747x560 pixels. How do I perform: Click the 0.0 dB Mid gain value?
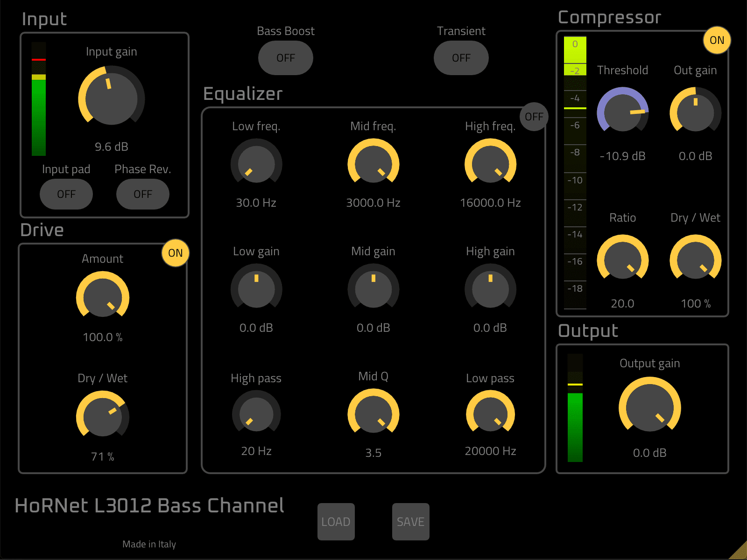click(373, 328)
